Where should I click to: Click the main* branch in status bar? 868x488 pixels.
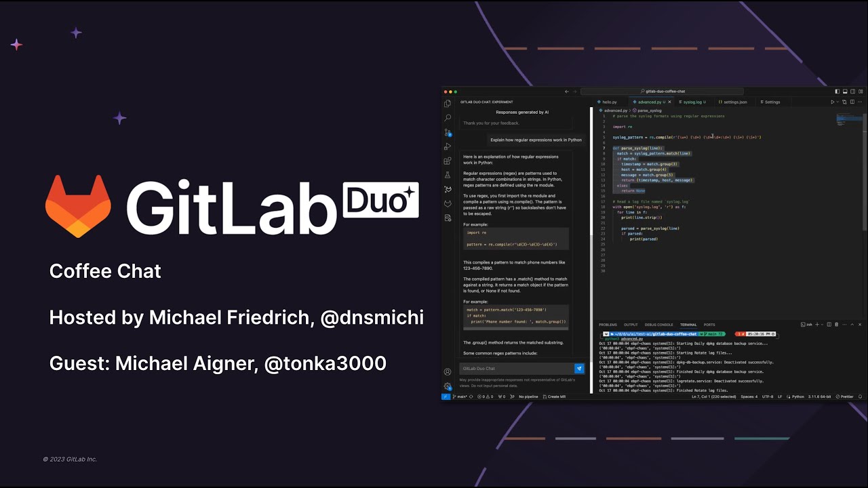click(x=460, y=396)
